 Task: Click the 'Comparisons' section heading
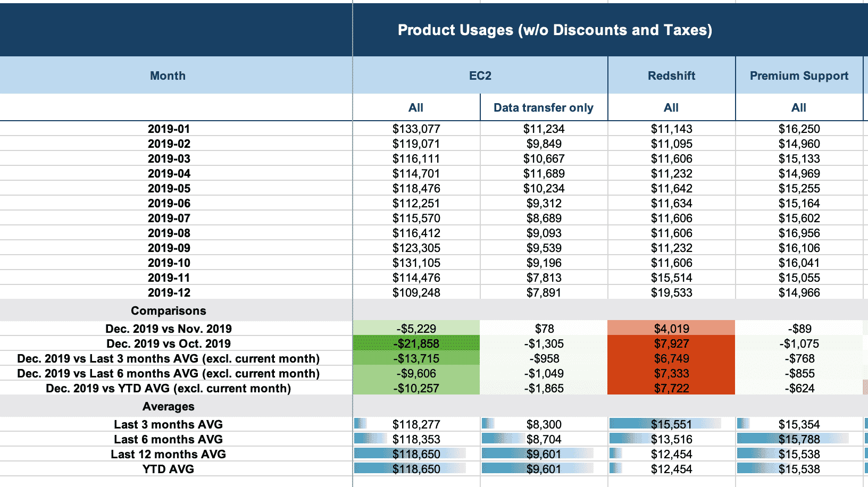169,310
